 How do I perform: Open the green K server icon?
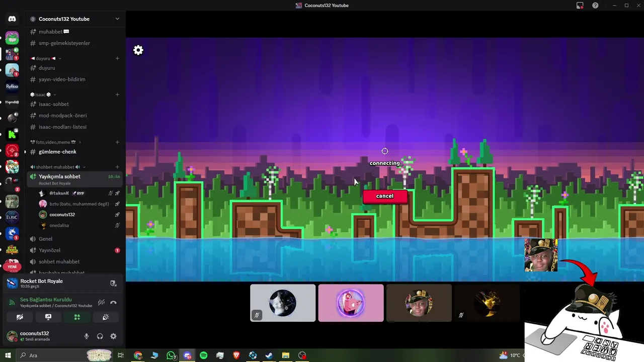click(x=12, y=134)
